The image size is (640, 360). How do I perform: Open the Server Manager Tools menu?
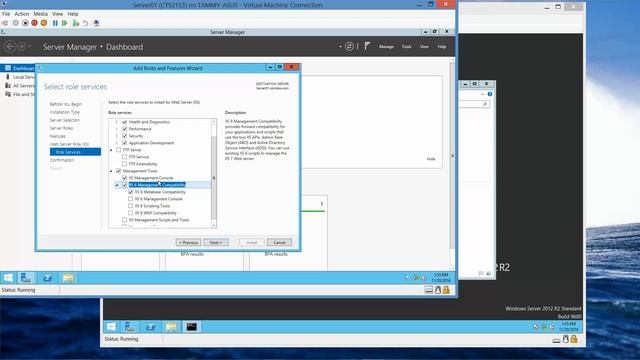[x=407, y=47]
